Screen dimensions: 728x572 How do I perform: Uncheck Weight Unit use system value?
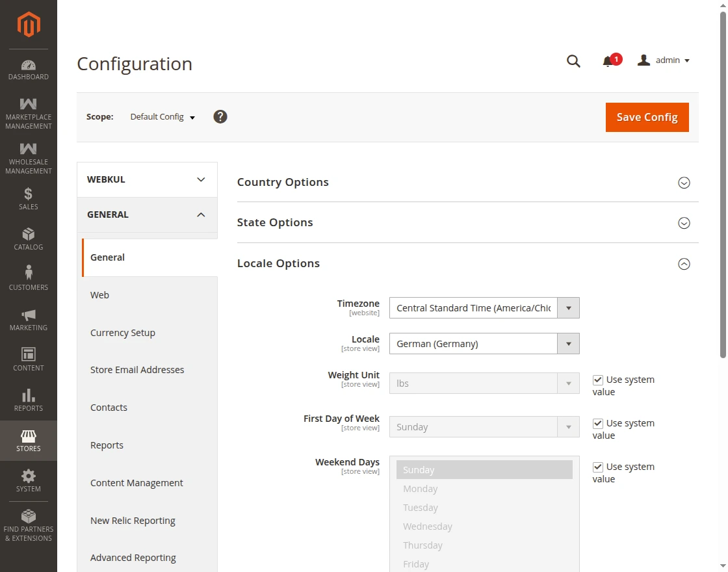tap(598, 380)
